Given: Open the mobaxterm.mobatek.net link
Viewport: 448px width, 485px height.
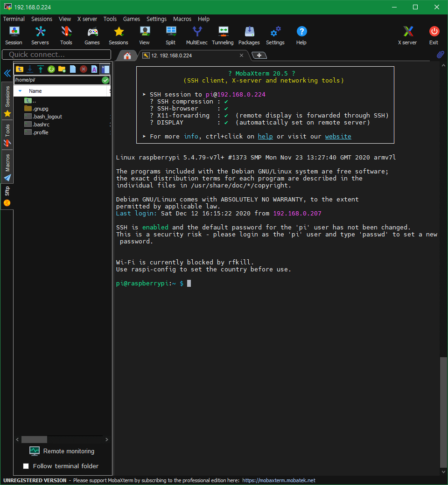Looking at the screenshot, I should tap(279, 480).
